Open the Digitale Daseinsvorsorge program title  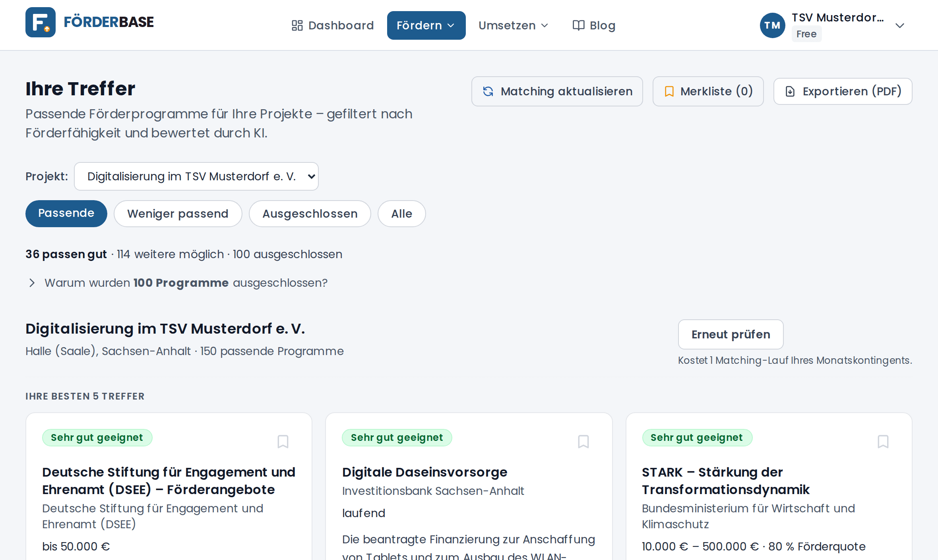[424, 472]
